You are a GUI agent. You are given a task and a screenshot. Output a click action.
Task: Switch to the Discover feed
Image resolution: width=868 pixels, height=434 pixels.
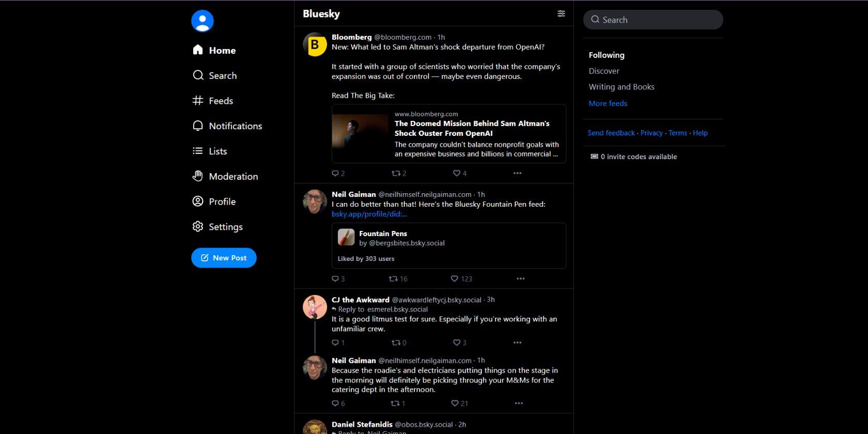tap(603, 71)
